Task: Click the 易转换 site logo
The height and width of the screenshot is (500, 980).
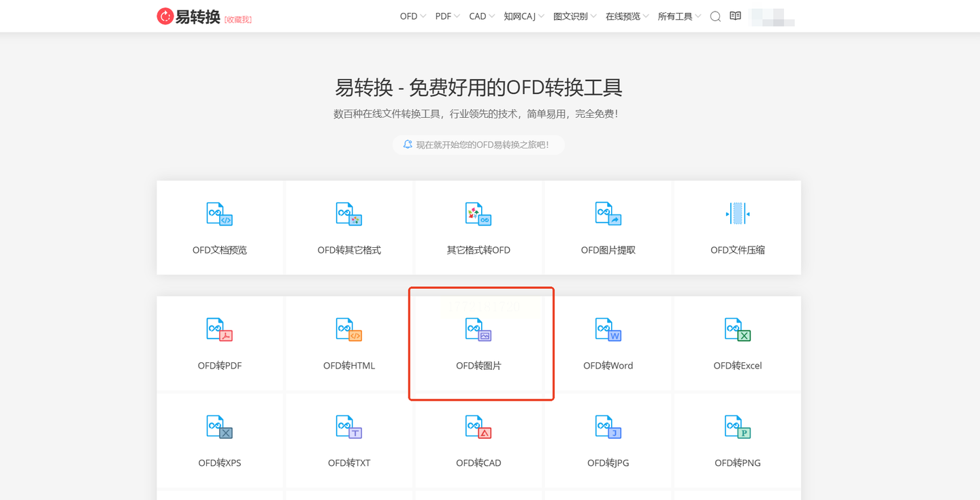Action: [189, 16]
